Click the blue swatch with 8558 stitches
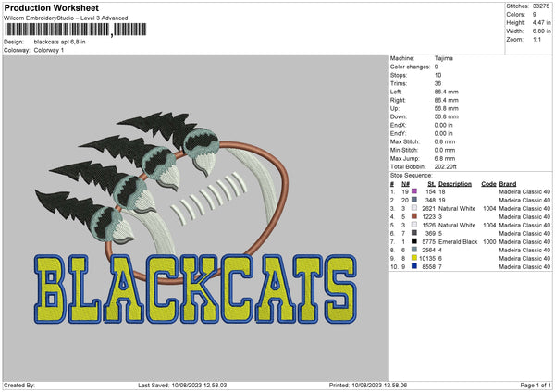The height and width of the screenshot is (392, 555). click(414, 266)
